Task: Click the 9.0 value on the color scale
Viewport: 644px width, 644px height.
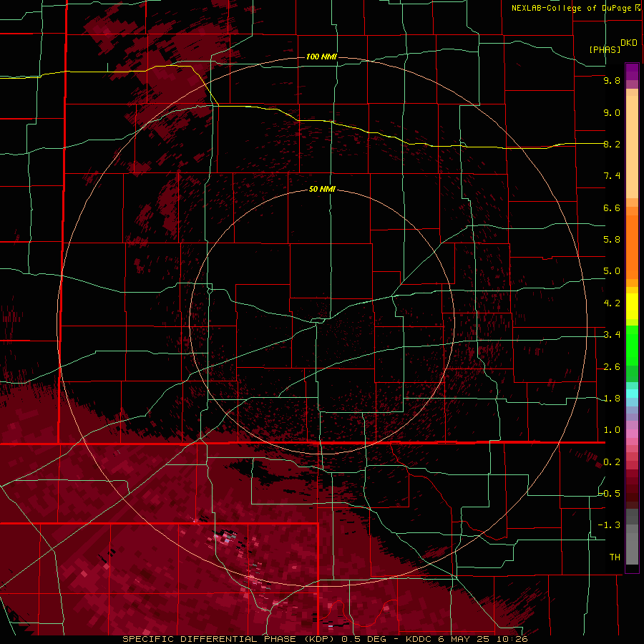Action: (x=612, y=112)
